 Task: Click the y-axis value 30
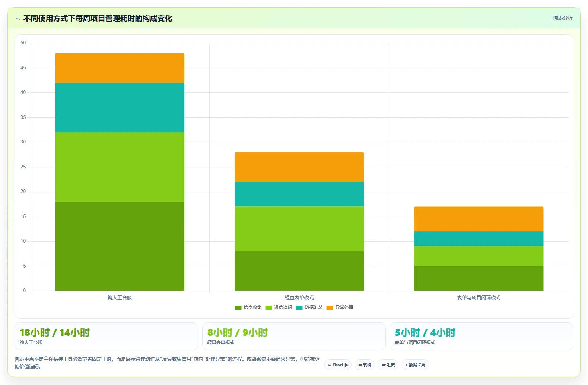click(x=23, y=142)
